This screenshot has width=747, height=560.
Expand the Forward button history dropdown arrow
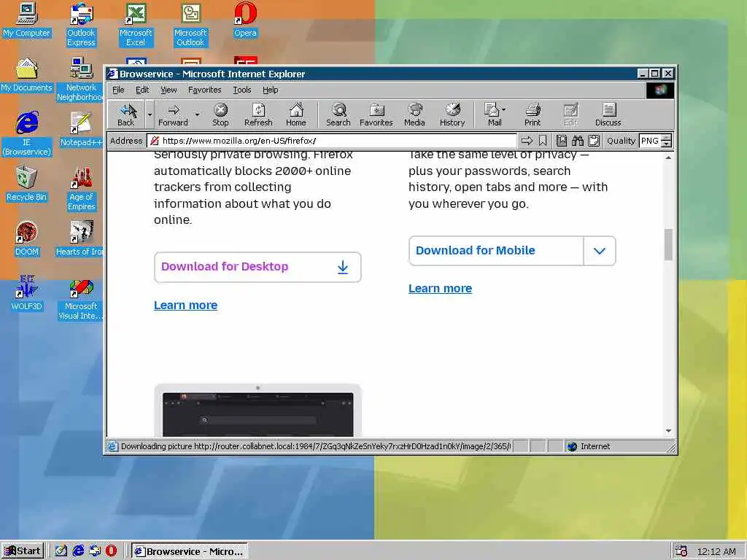point(197,114)
